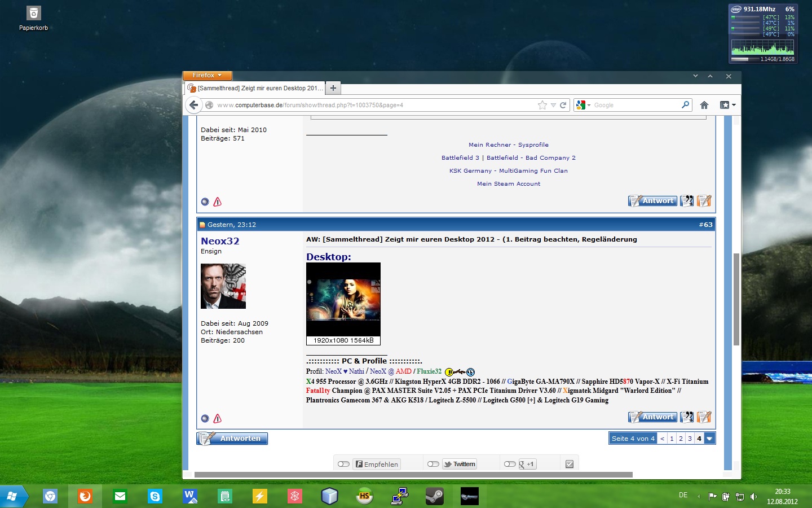Click the Antworten button below thread
This screenshot has height=508, width=812.
coord(232,439)
